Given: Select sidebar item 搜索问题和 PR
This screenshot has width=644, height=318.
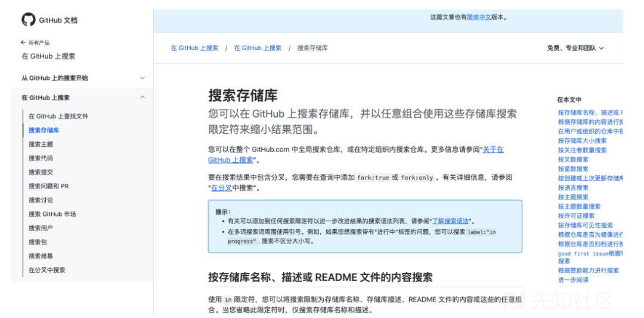Looking at the screenshot, I should click(48, 186).
